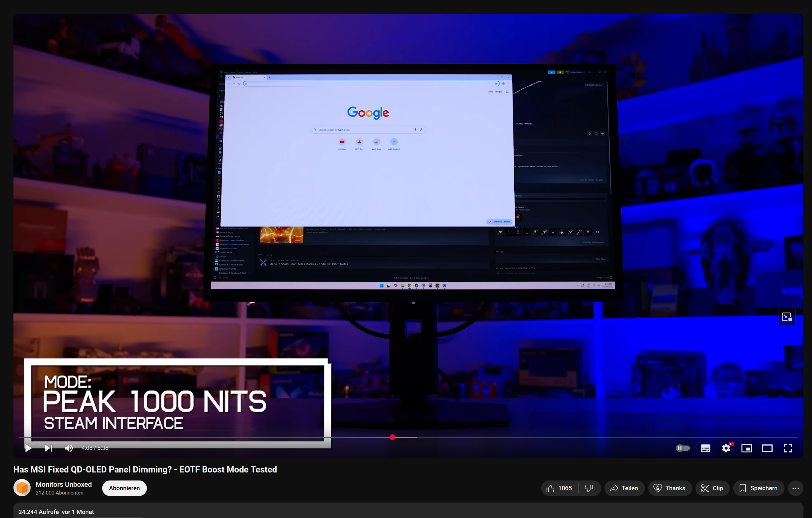The width and height of the screenshot is (812, 518).
Task: Dislike the video
Action: click(x=589, y=488)
